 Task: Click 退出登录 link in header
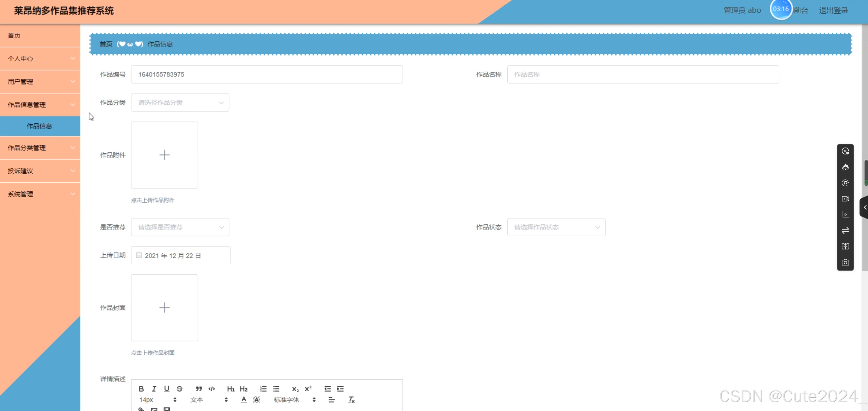[833, 11]
